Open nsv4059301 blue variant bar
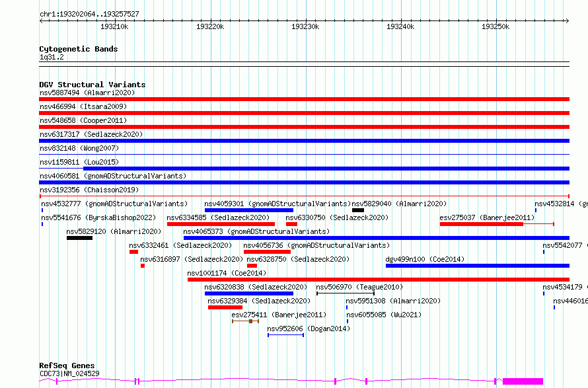The image size is (588, 388). point(249,210)
